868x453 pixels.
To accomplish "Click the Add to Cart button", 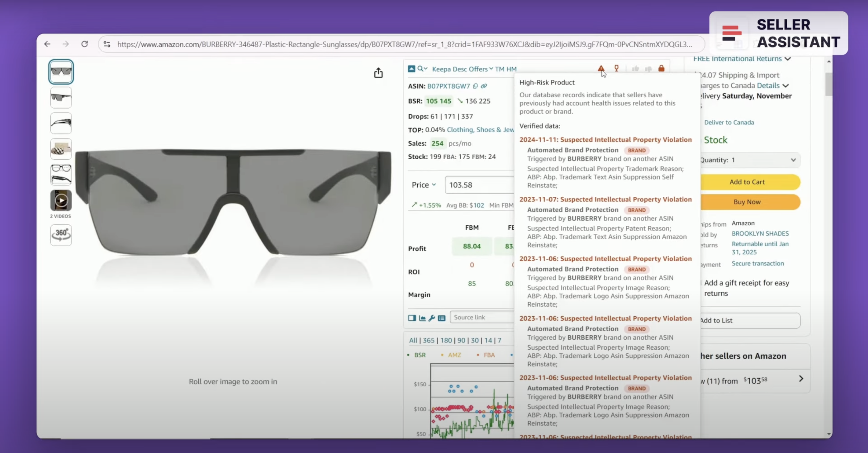I will click(747, 182).
